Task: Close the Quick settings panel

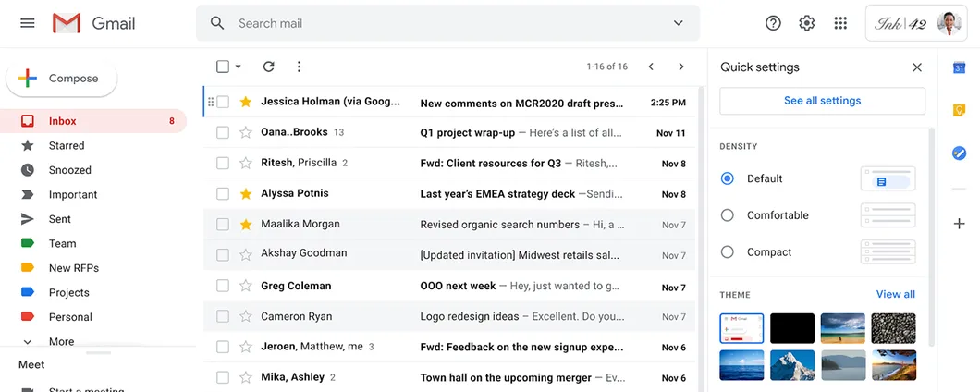Action: click(917, 67)
